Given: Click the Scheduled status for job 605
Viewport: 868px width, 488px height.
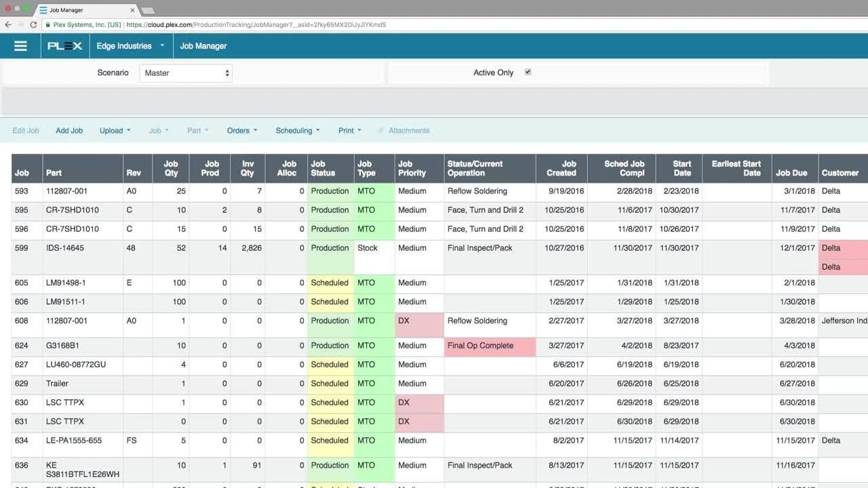Looking at the screenshot, I should [330, 283].
